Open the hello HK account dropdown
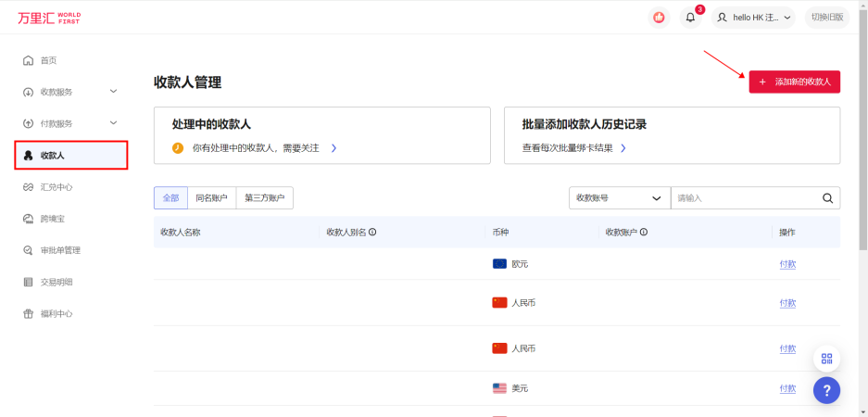 pyautogui.click(x=754, y=18)
